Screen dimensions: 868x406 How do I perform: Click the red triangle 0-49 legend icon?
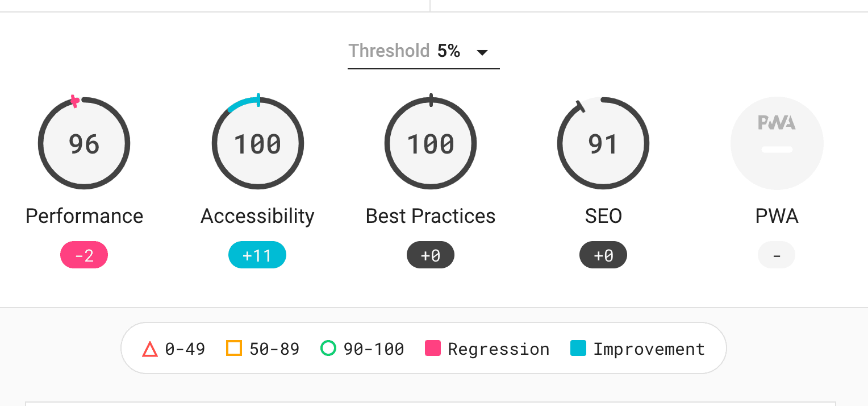coord(150,349)
